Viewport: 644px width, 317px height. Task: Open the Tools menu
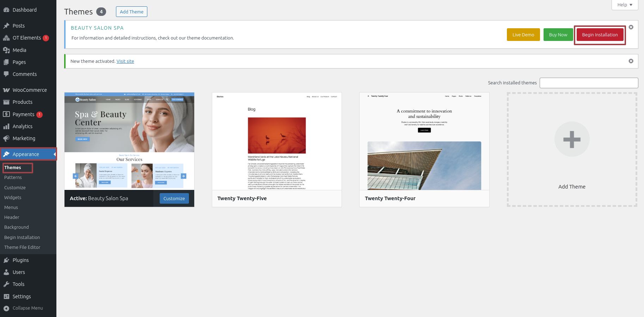pyautogui.click(x=28, y=284)
